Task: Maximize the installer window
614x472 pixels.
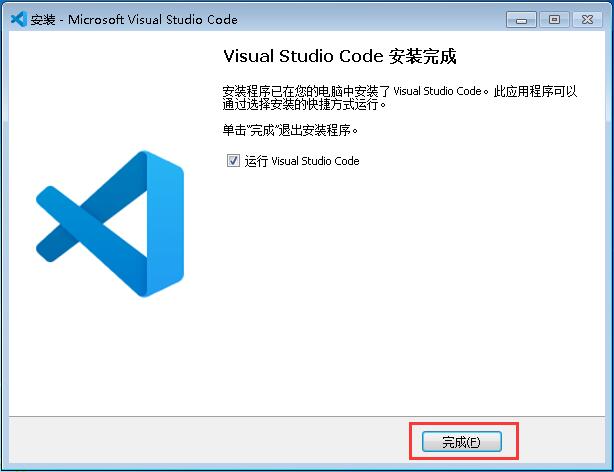Action: pyautogui.click(x=554, y=20)
